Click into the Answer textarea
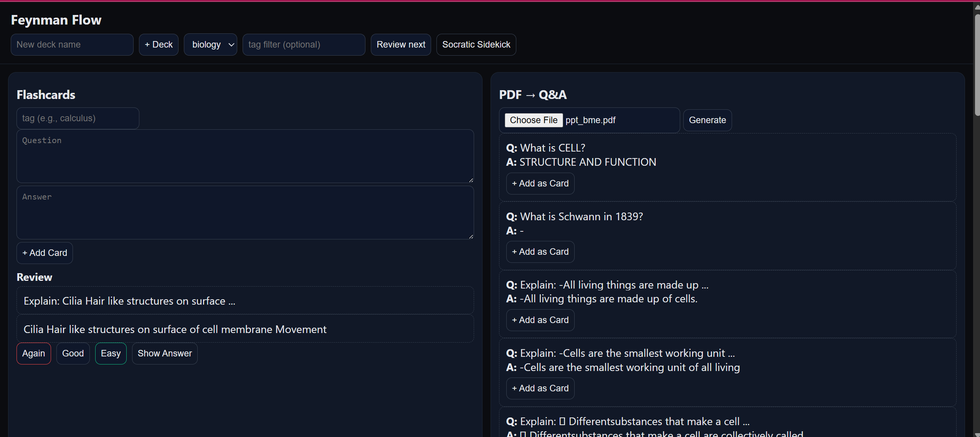This screenshot has width=980, height=437. click(245, 212)
